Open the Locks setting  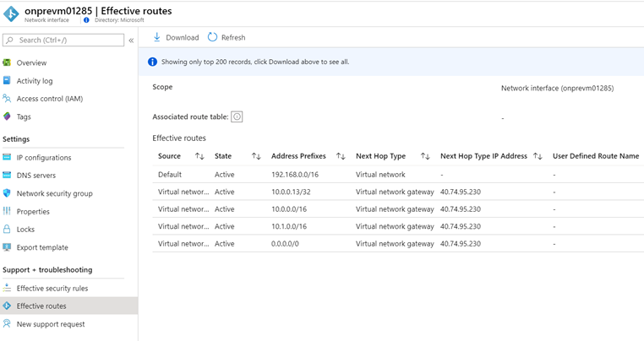pyautogui.click(x=25, y=229)
